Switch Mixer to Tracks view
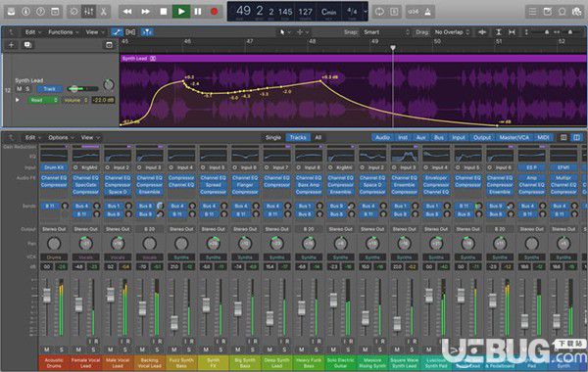 (x=298, y=137)
